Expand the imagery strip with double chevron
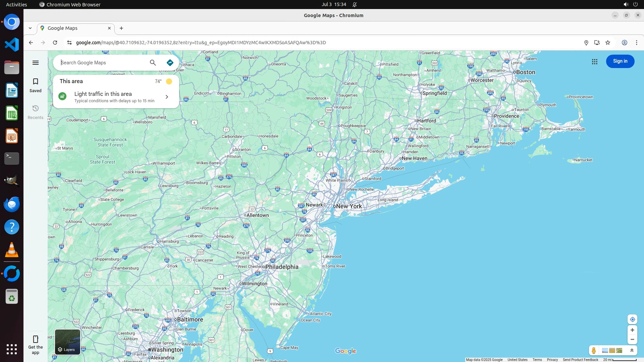644x362 pixels. pos(632,351)
